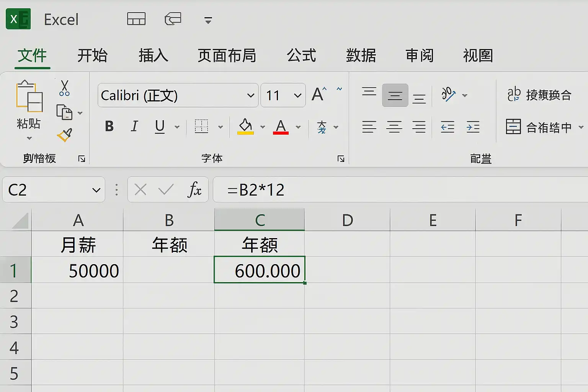The height and width of the screenshot is (392, 588).
Task: Toggle Center horizontal alignment
Action: (x=394, y=127)
